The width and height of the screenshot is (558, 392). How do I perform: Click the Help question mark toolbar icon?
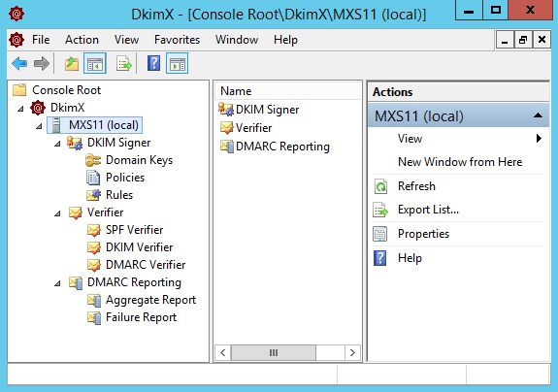tap(153, 63)
